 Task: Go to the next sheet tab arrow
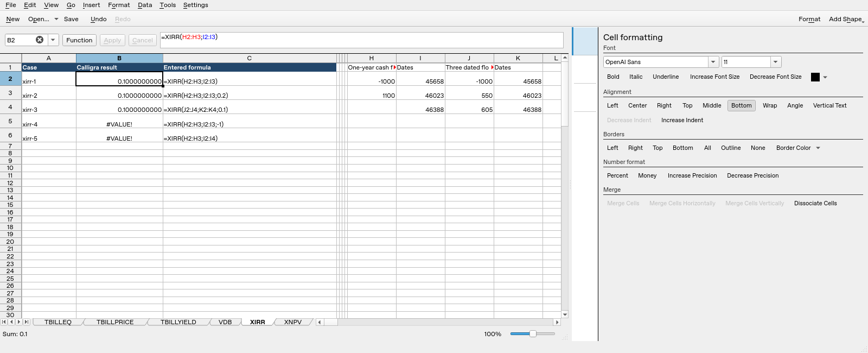pyautogui.click(x=19, y=322)
